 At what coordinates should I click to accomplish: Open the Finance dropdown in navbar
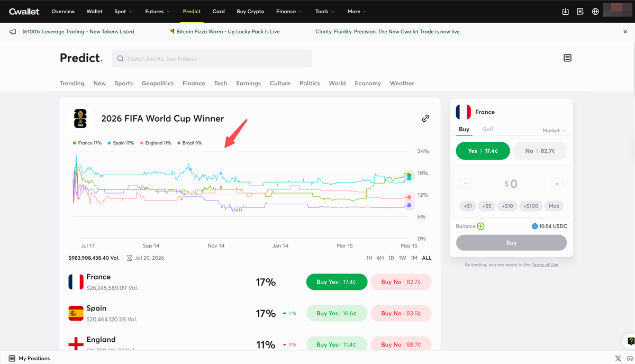(x=289, y=11)
